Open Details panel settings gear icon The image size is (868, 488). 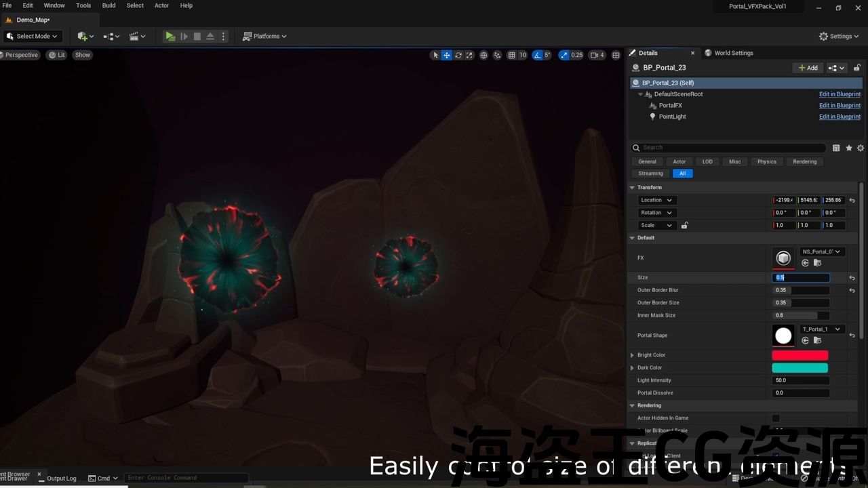[861, 148]
